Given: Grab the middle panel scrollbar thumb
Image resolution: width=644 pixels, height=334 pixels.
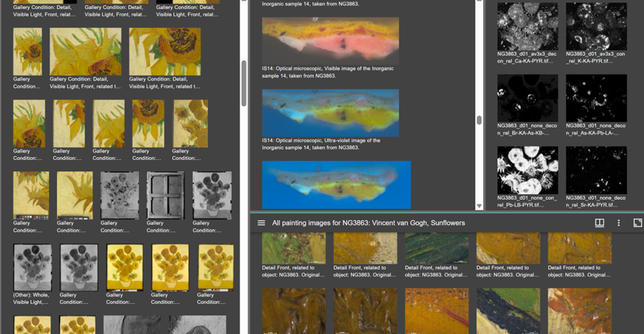Looking at the screenshot, I should click(x=479, y=120).
